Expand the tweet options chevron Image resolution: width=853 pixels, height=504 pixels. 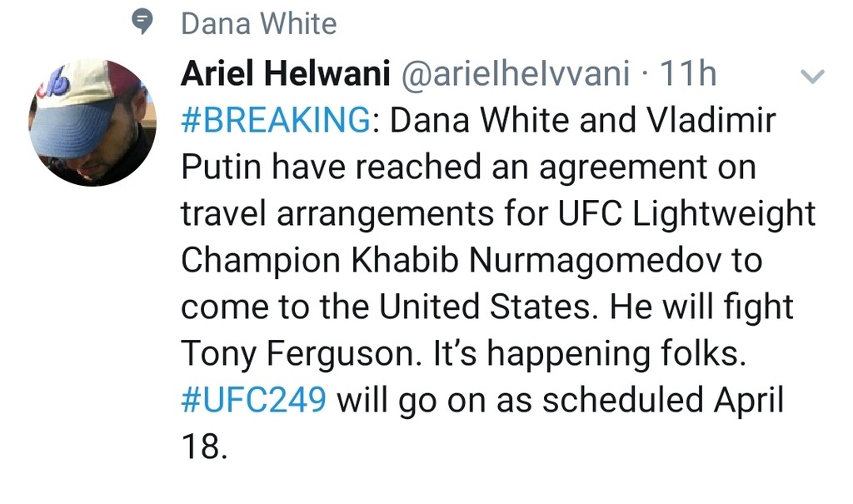tap(811, 77)
